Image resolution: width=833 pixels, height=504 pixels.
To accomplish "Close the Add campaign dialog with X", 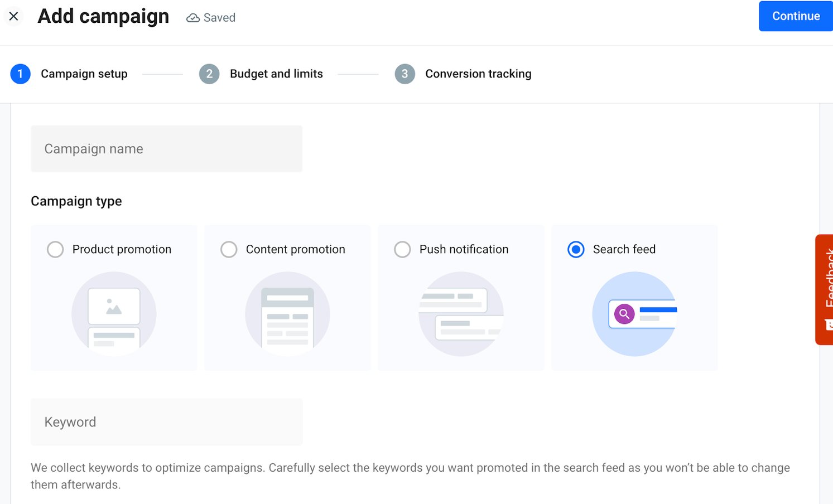I will click(14, 17).
